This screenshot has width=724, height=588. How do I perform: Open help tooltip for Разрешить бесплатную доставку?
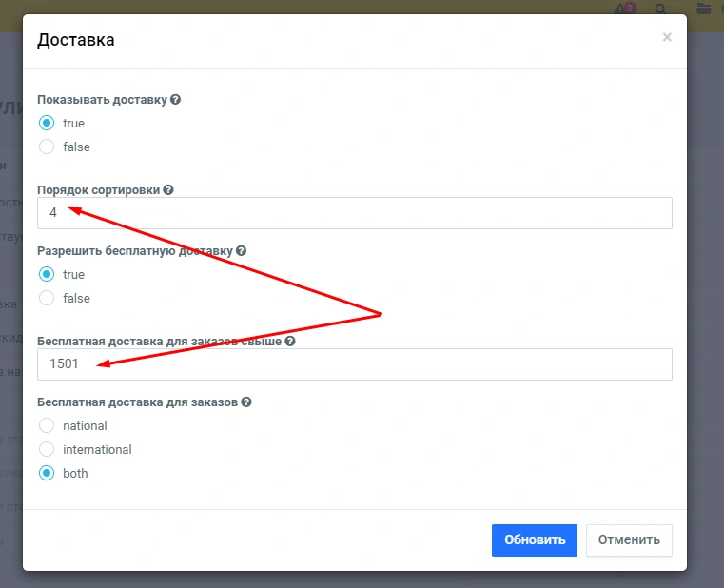click(241, 251)
